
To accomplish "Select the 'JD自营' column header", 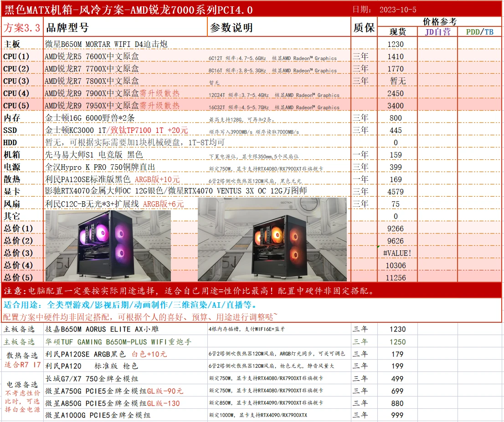I will [437, 32].
